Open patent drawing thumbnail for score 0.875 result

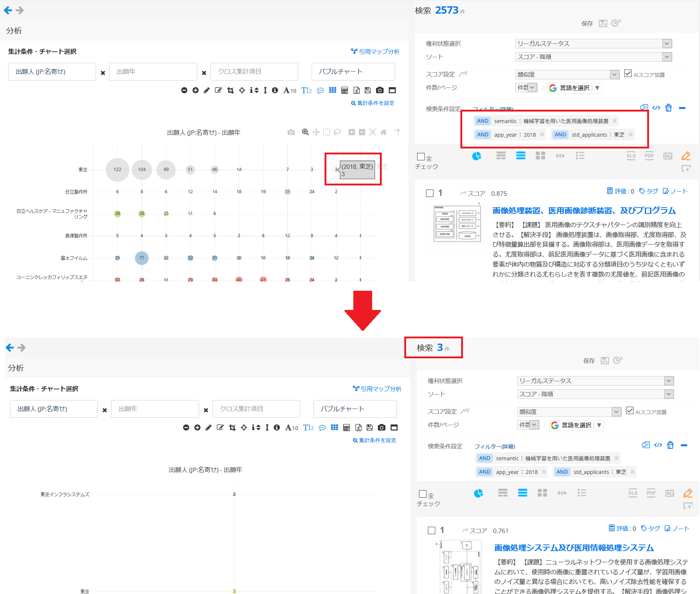(x=457, y=223)
